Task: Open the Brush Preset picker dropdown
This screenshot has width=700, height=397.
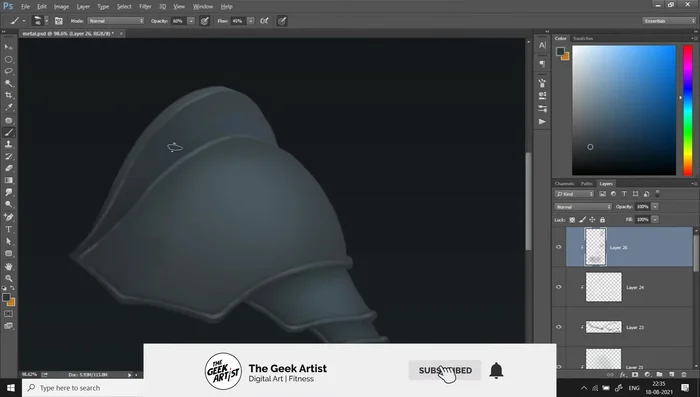Action: (x=46, y=21)
